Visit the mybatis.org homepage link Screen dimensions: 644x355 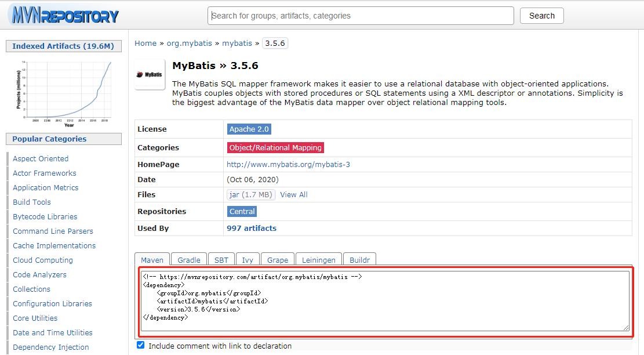tap(288, 164)
